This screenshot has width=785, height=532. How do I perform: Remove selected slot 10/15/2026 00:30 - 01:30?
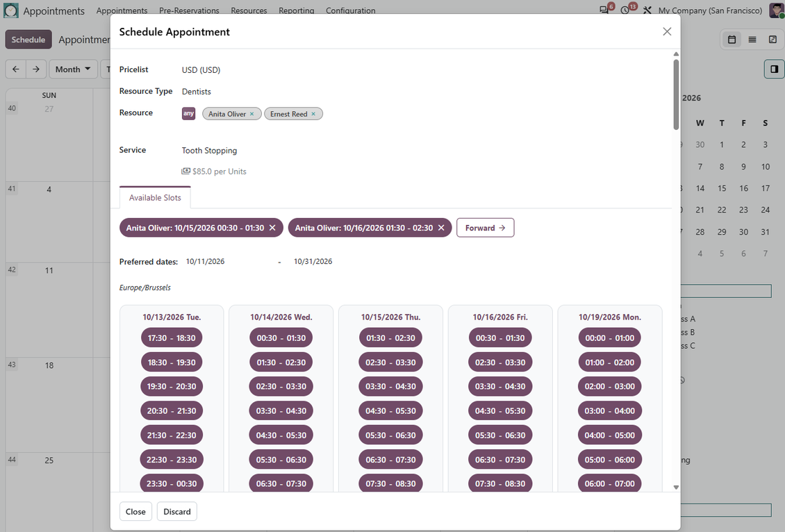(272, 228)
